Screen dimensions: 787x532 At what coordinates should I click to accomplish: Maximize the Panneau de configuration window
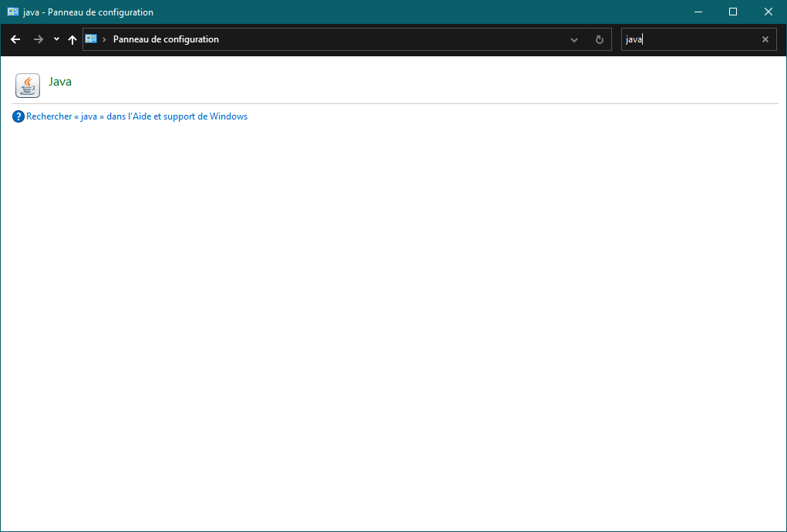pos(733,12)
